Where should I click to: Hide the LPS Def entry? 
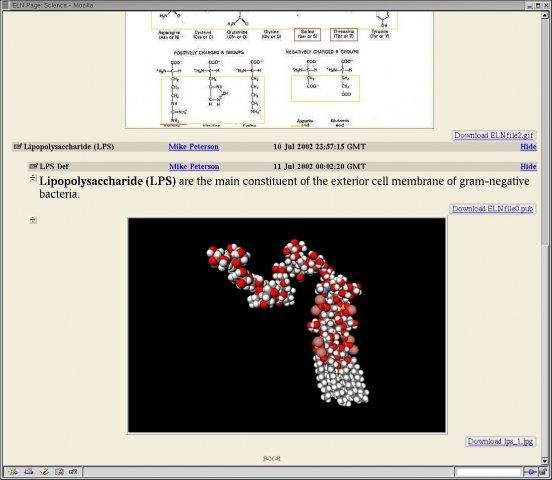tap(528, 166)
